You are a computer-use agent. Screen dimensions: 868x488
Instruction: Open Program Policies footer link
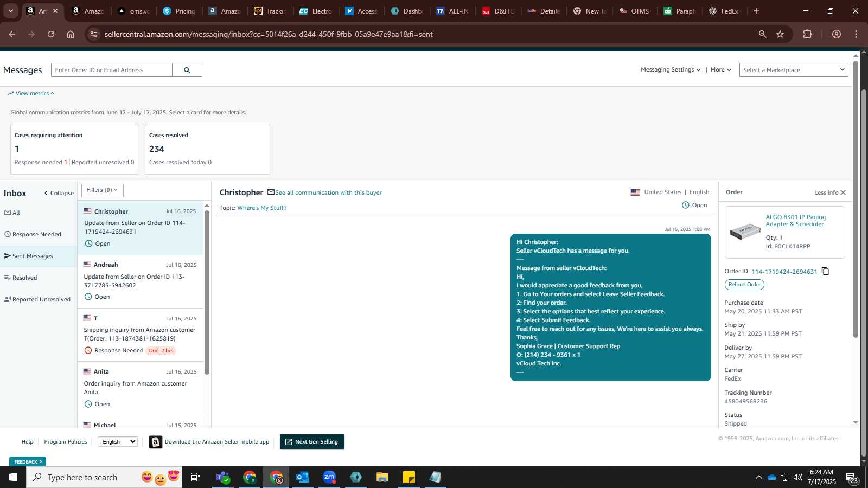pyautogui.click(x=66, y=442)
